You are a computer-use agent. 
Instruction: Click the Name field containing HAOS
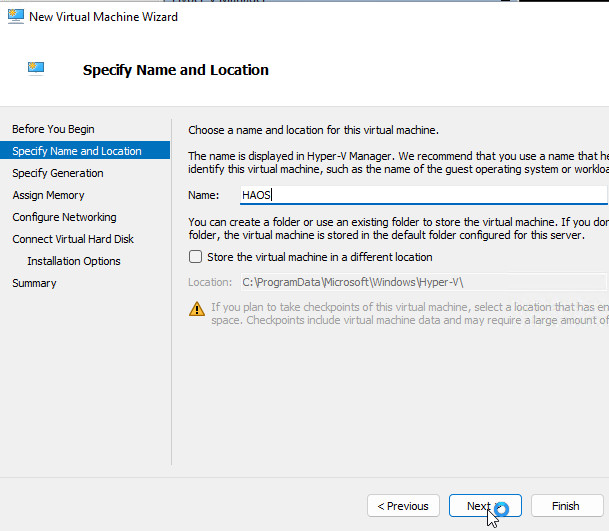point(422,195)
